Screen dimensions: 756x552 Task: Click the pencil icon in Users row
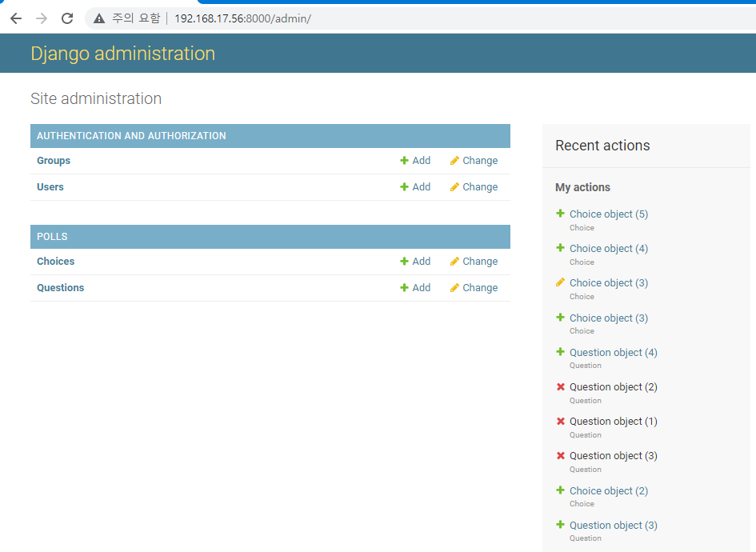click(x=454, y=187)
